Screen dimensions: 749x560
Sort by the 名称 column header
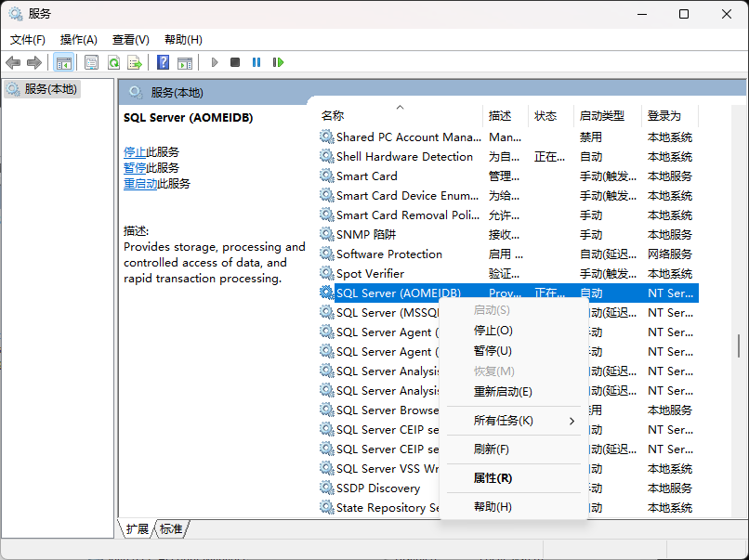(x=333, y=116)
